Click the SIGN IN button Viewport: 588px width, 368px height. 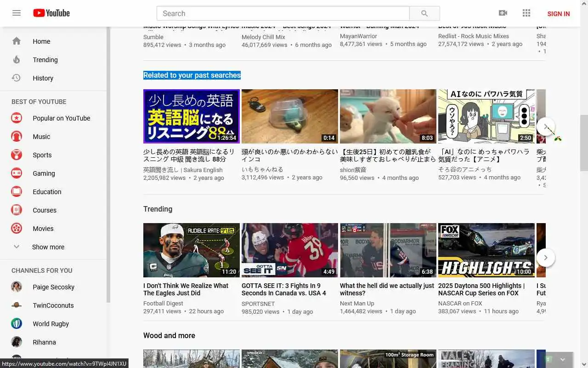point(559,14)
